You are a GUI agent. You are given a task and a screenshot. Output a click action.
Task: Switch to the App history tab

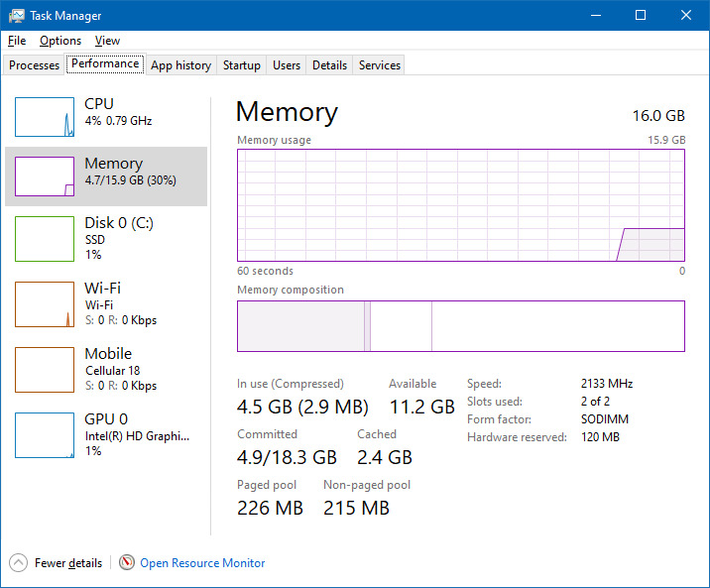coord(180,65)
